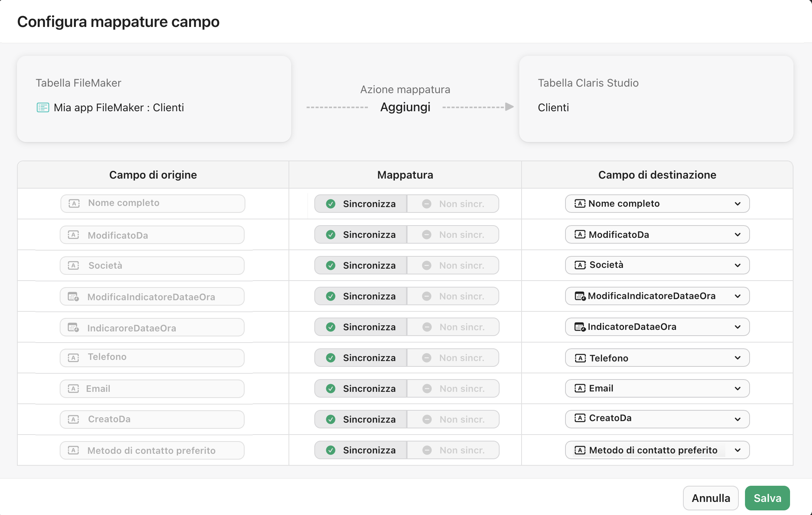Click the Mappatura column header

[x=405, y=175]
